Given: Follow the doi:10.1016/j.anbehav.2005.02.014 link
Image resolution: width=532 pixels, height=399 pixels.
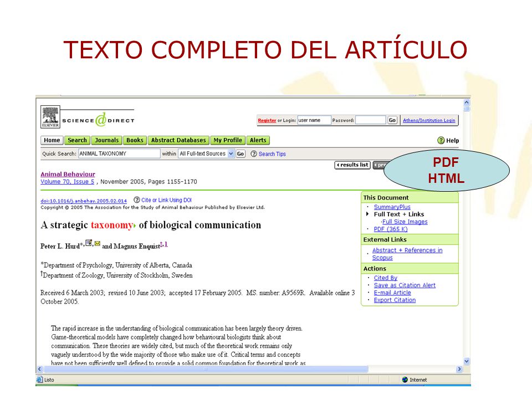Looking at the screenshot, I should pyautogui.click(x=84, y=201).
